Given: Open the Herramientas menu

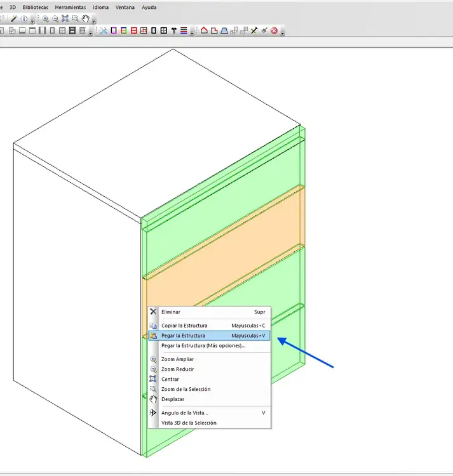Looking at the screenshot, I should (70, 7).
